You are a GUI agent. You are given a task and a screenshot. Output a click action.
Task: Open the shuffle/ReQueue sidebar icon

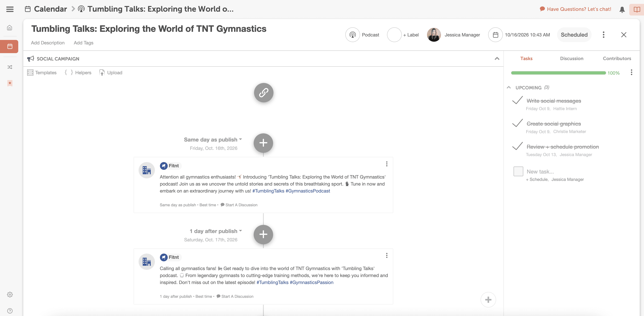pos(10,67)
